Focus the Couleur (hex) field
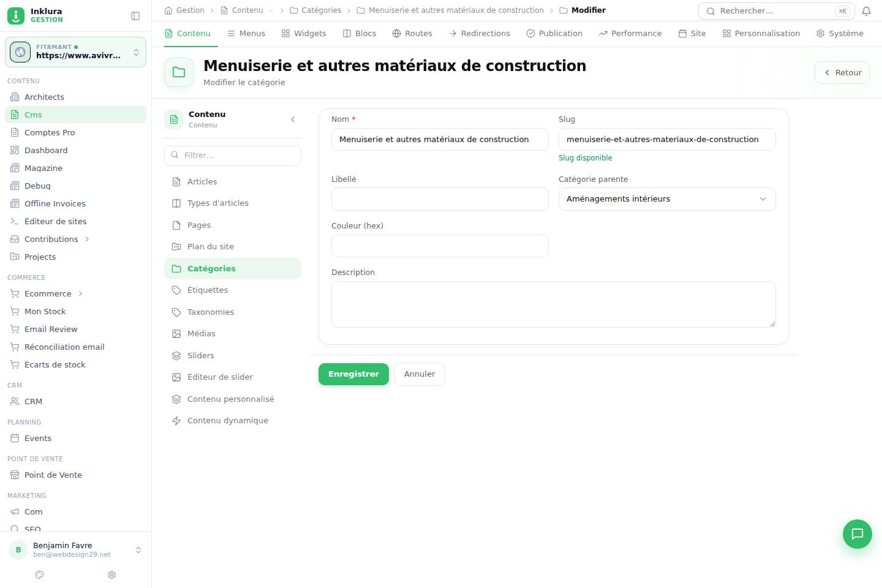The height and width of the screenshot is (588, 882). coord(440,246)
